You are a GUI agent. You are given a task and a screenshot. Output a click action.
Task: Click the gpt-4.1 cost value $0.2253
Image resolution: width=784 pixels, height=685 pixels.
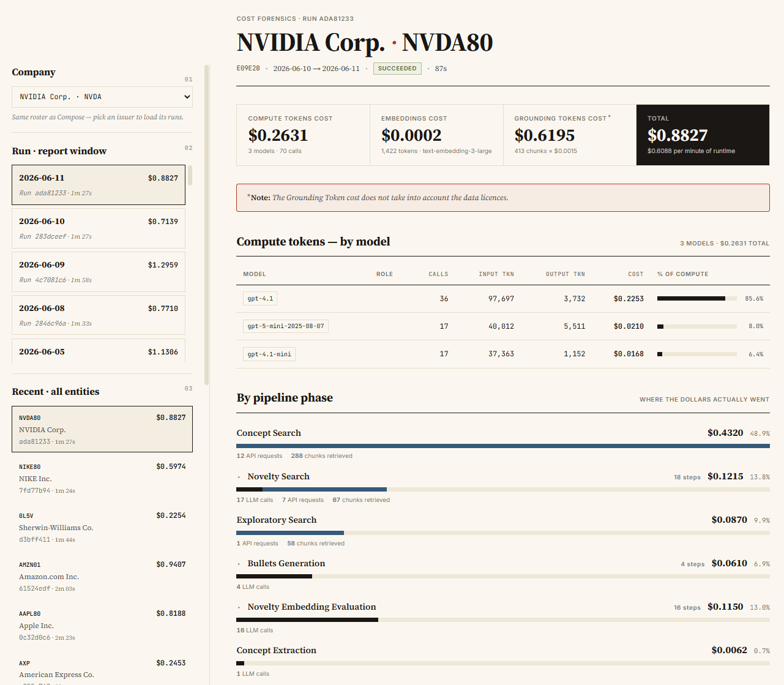point(629,299)
